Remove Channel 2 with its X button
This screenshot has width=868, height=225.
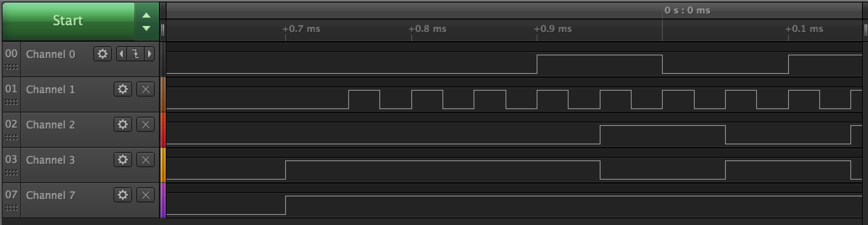coord(146,124)
